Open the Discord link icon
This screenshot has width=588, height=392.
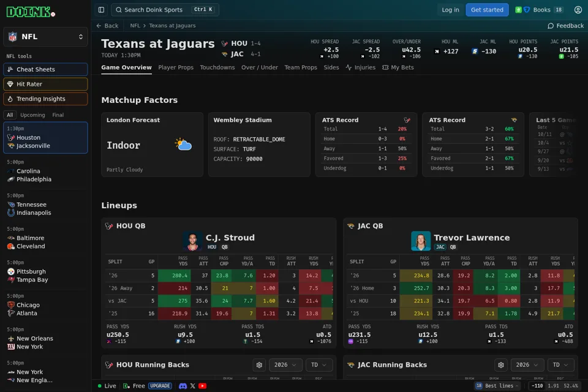pyautogui.click(x=183, y=386)
